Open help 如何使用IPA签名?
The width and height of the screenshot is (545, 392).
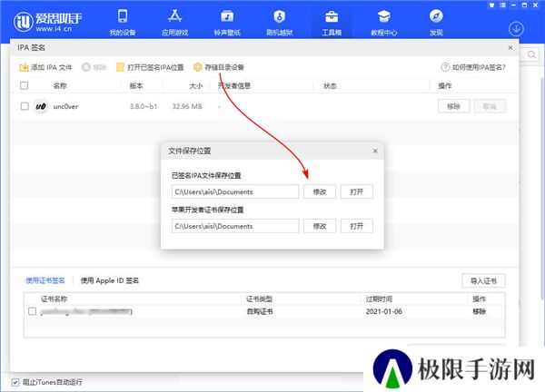click(473, 67)
